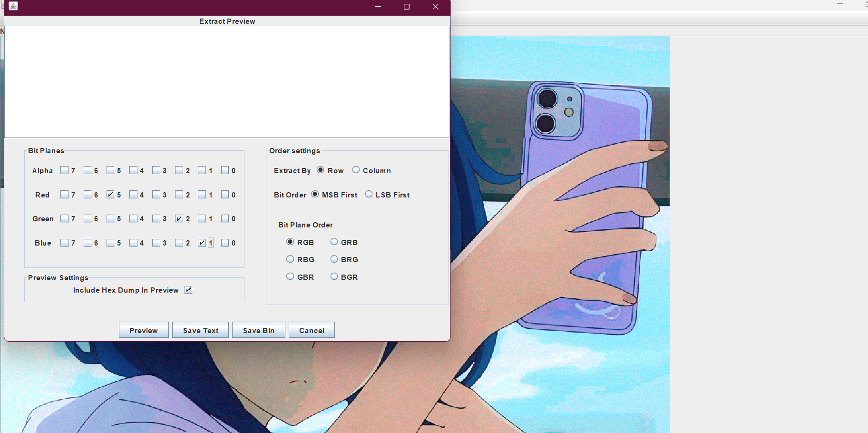This screenshot has width=868, height=433.
Task: Select Blue bit plane 4
Action: tap(133, 243)
